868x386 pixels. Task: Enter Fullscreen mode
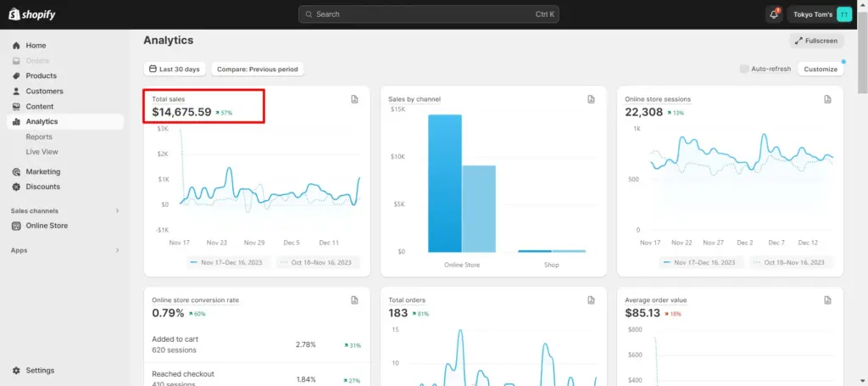coord(816,41)
